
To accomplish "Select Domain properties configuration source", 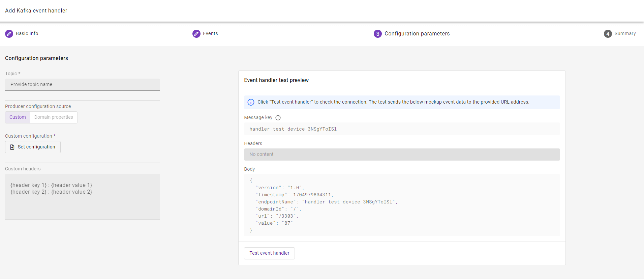I will (x=54, y=117).
